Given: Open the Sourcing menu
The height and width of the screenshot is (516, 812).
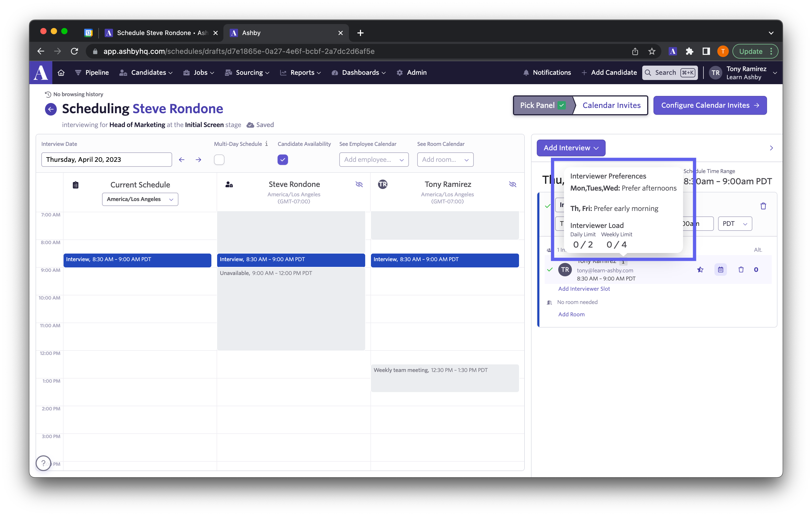Looking at the screenshot, I should [x=247, y=72].
